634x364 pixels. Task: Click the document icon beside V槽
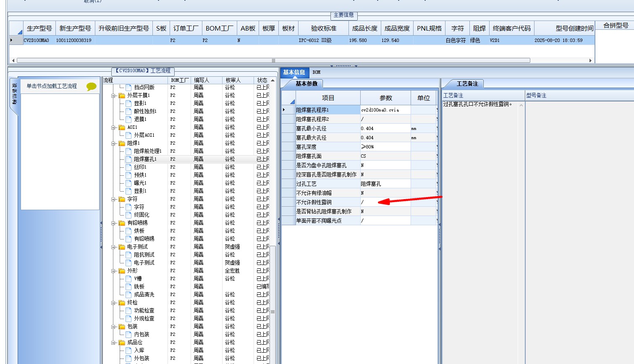129,278
